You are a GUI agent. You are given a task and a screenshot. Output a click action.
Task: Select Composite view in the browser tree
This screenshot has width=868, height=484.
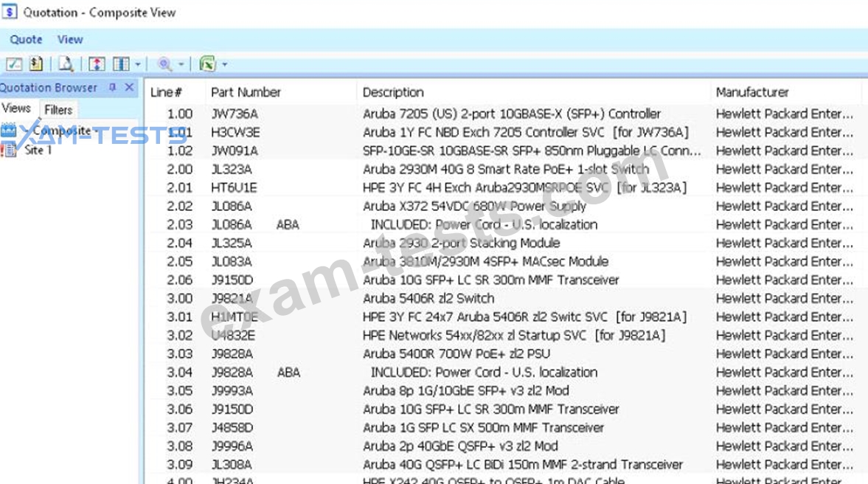pyautogui.click(x=61, y=131)
